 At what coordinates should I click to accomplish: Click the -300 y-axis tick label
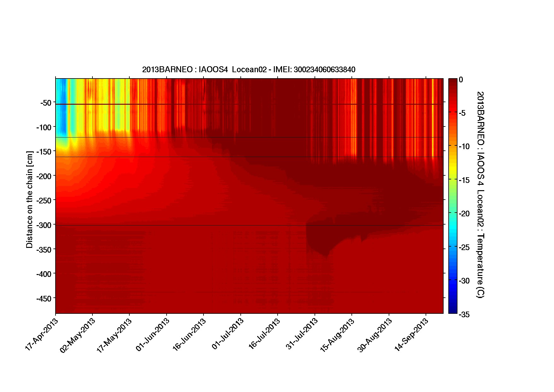pos(44,225)
